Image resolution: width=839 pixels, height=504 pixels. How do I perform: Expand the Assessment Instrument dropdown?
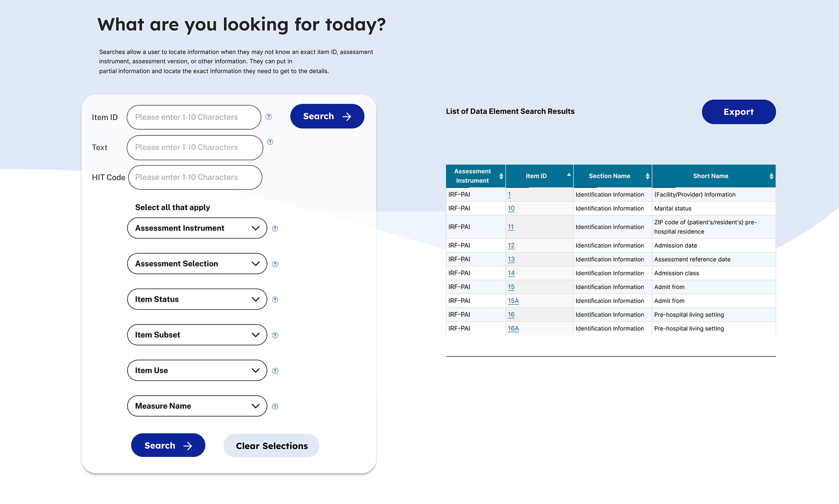[197, 228]
